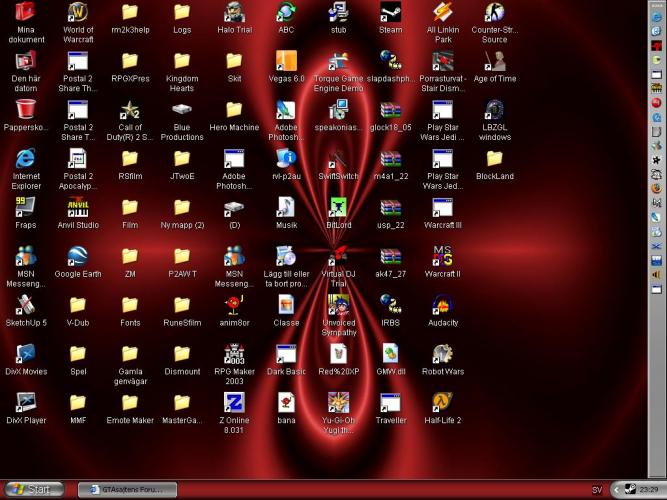
Task: Click the SV language indicator
Action: (x=597, y=490)
